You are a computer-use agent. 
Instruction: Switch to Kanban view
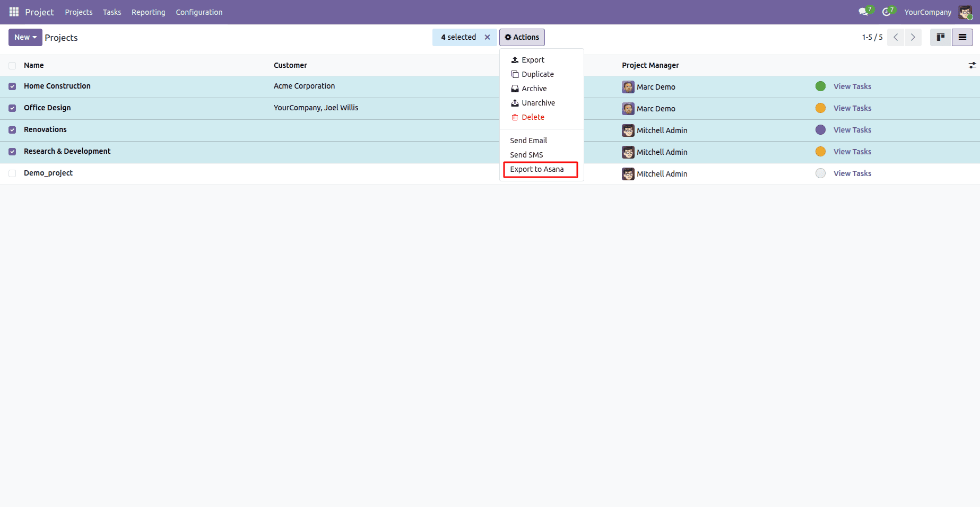pyautogui.click(x=941, y=37)
